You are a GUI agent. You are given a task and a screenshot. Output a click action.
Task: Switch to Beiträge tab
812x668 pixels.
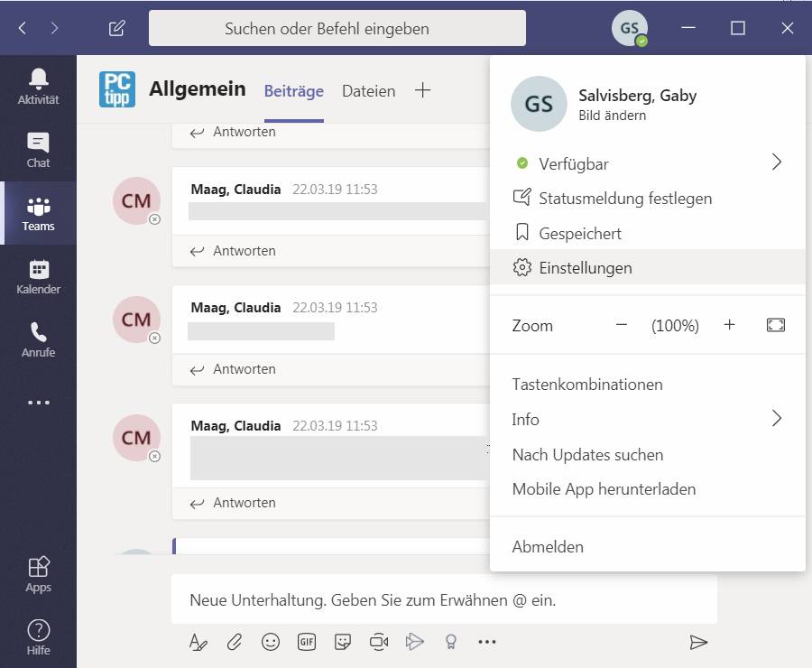pos(293,91)
